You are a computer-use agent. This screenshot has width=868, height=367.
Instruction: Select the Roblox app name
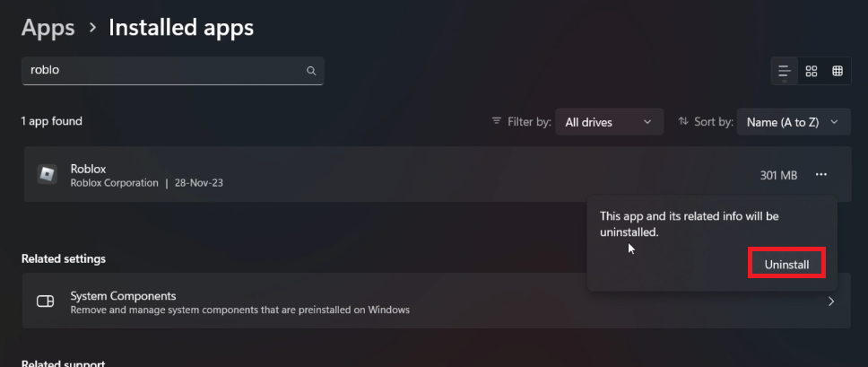[x=88, y=169]
